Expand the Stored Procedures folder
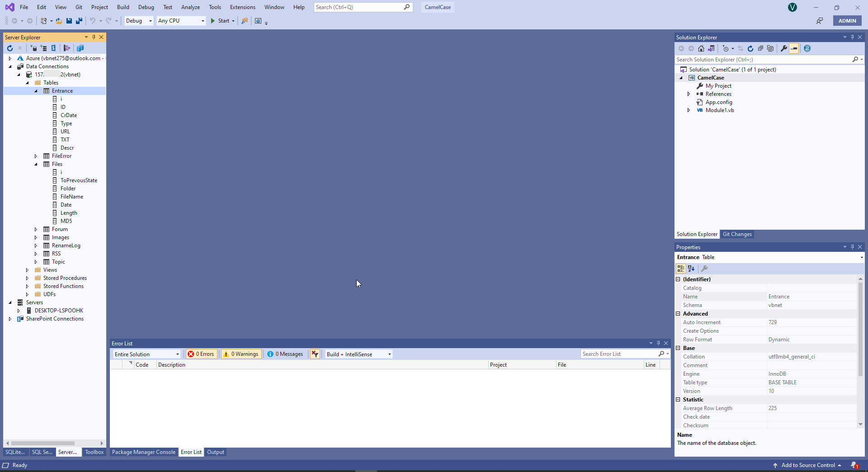This screenshot has width=868, height=472. (x=27, y=278)
